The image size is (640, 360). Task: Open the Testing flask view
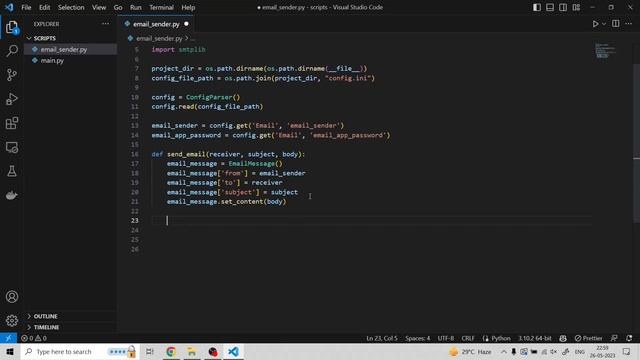tap(12, 171)
